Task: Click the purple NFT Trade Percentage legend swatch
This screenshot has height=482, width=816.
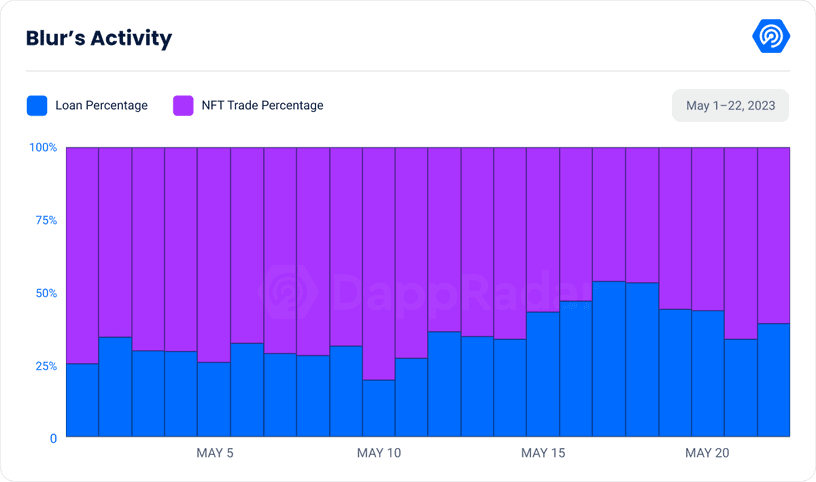Action: (183, 106)
